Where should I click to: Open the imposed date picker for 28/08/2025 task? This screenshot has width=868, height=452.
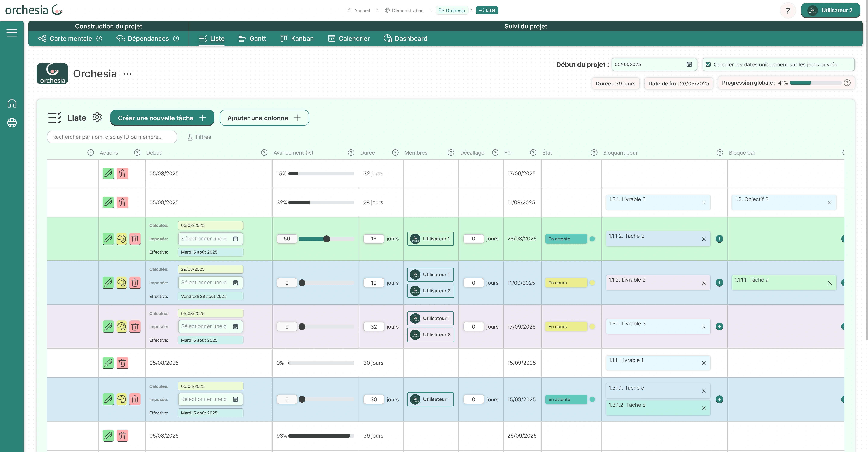[236, 239]
